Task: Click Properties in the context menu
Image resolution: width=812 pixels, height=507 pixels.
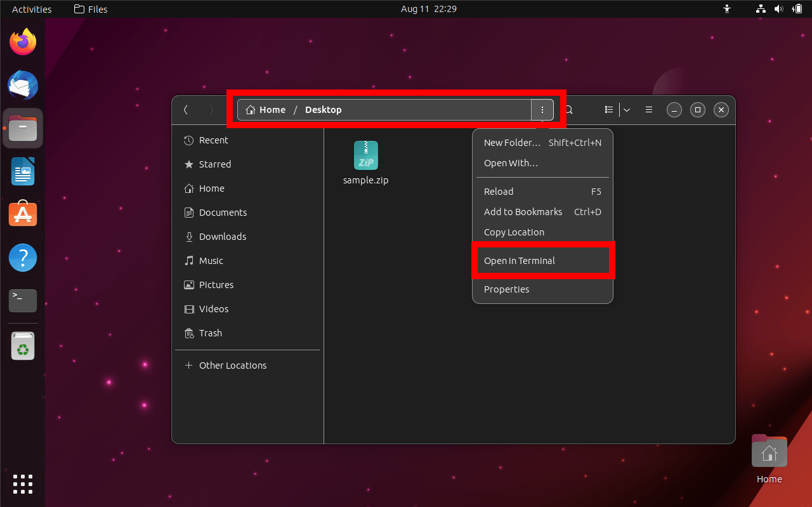Action: pos(506,289)
